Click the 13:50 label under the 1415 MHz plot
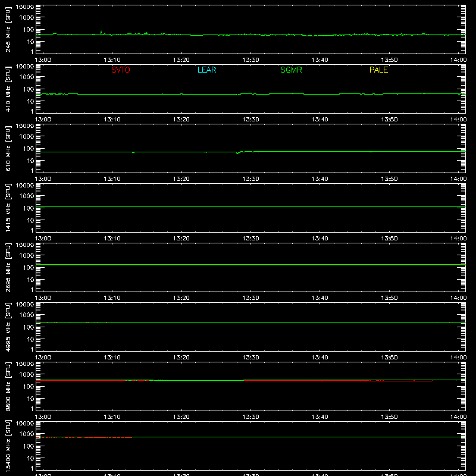Image resolution: width=476 pixels, height=476 pixels. (x=389, y=239)
